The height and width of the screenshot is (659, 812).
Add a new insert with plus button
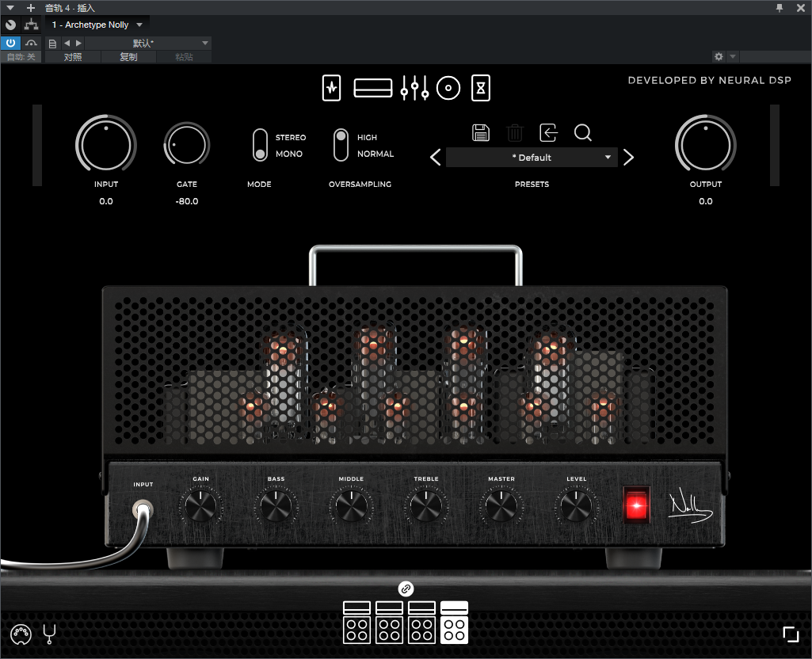coord(31,8)
